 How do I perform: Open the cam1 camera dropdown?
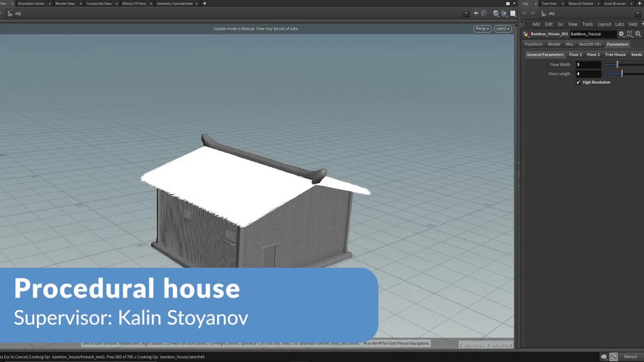coord(502,28)
